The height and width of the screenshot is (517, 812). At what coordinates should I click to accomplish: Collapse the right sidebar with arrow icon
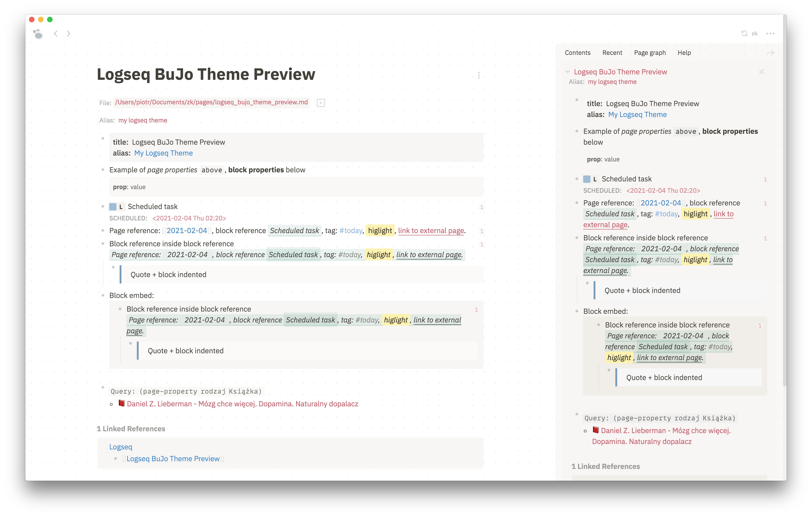click(771, 53)
